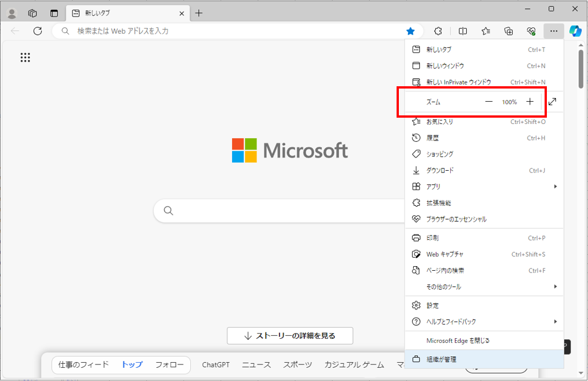Open the favorites list toolbar icon
Image resolution: width=588 pixels, height=381 pixels.
pyautogui.click(x=486, y=31)
